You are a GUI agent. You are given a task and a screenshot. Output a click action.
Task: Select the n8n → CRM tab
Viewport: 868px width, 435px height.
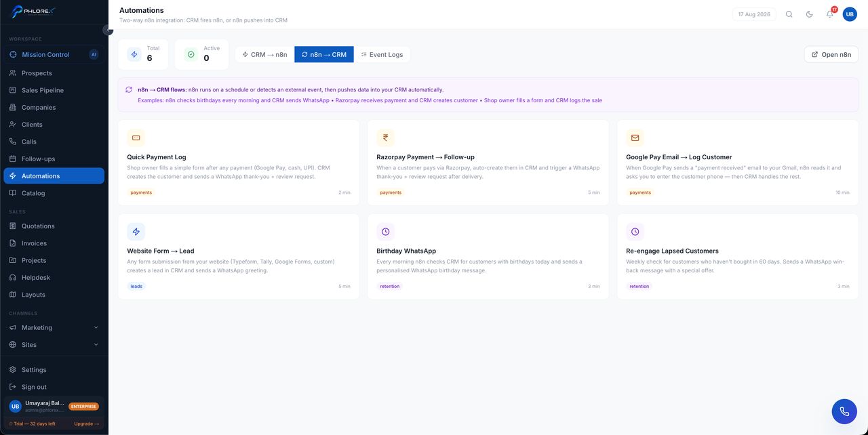pos(324,54)
